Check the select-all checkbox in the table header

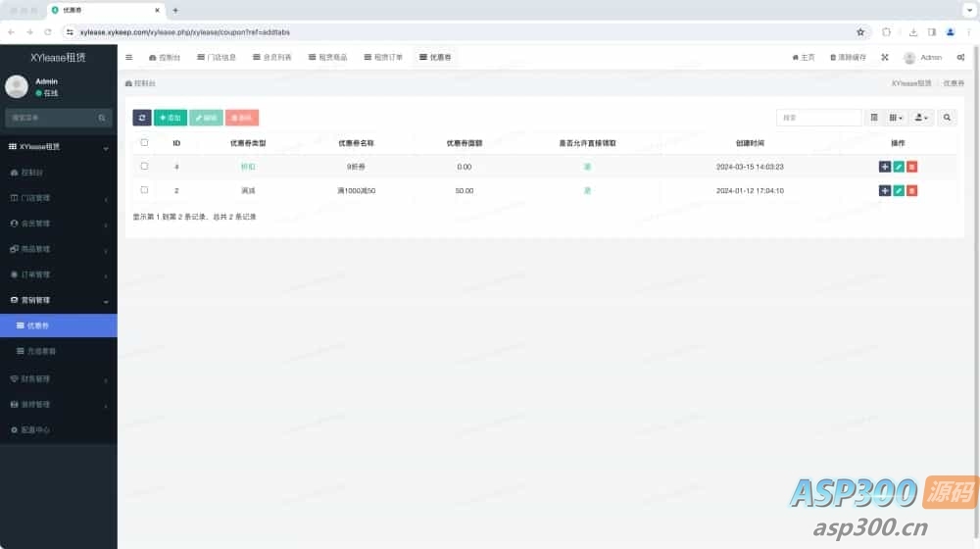pos(144,142)
